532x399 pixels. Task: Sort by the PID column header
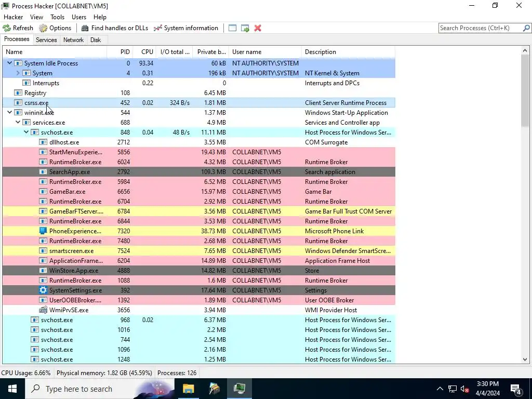(120, 52)
